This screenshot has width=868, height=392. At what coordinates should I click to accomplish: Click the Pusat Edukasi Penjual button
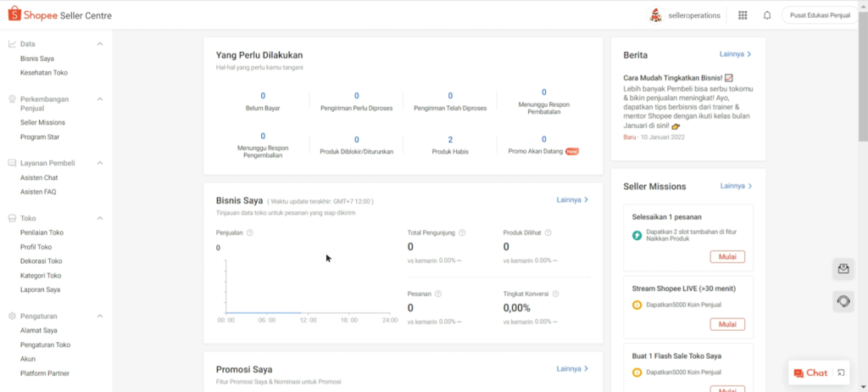coord(820,15)
